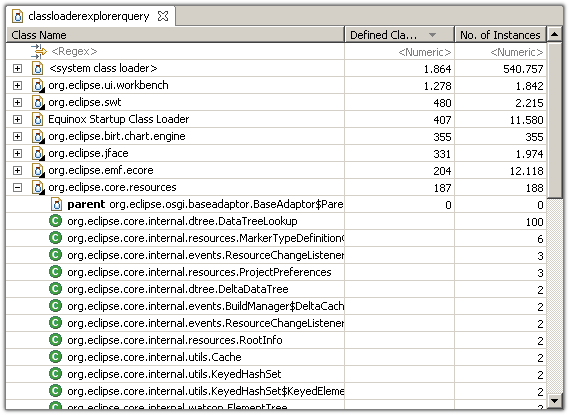Click the MarkerTypeDefinition class icon
569x415 pixels.
pos(56,238)
